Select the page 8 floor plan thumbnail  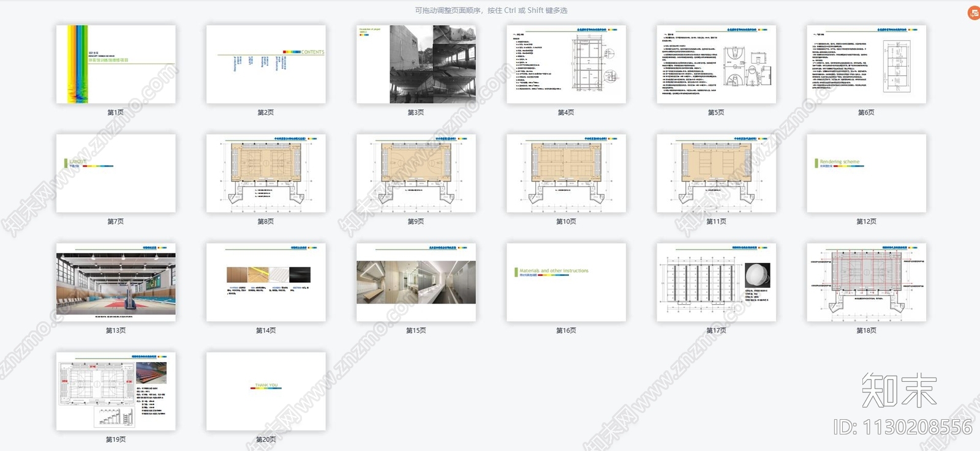pyautogui.click(x=266, y=174)
